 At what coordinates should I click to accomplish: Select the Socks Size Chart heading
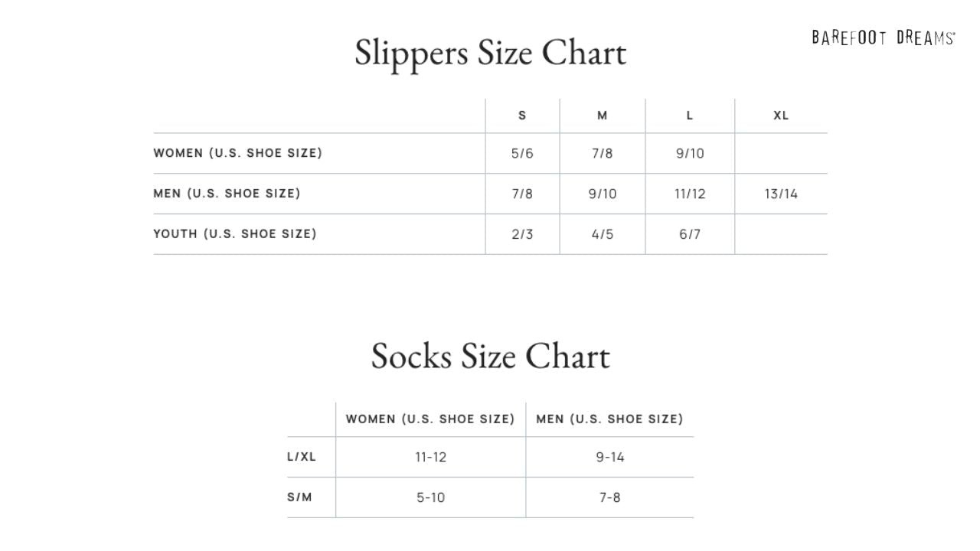(x=491, y=357)
